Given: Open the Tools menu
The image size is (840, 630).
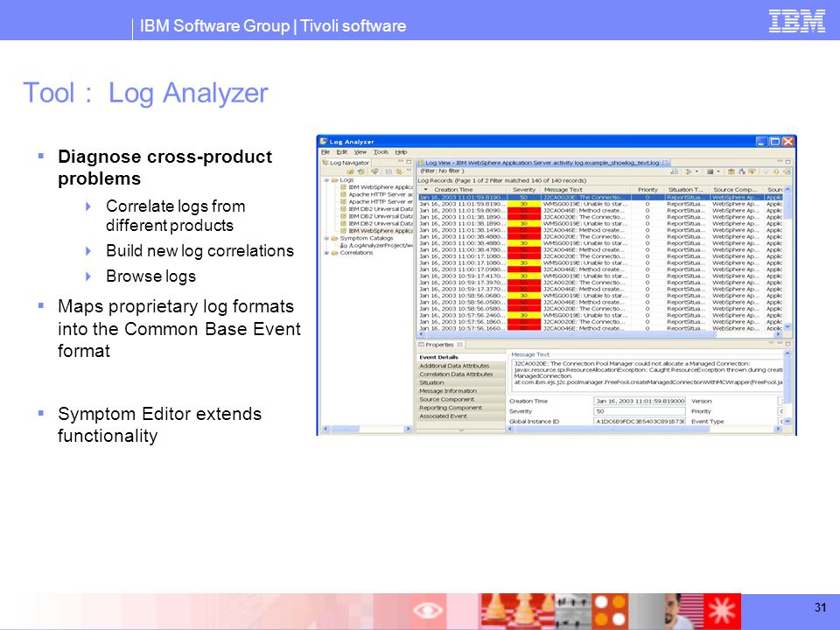Looking at the screenshot, I should (x=381, y=151).
